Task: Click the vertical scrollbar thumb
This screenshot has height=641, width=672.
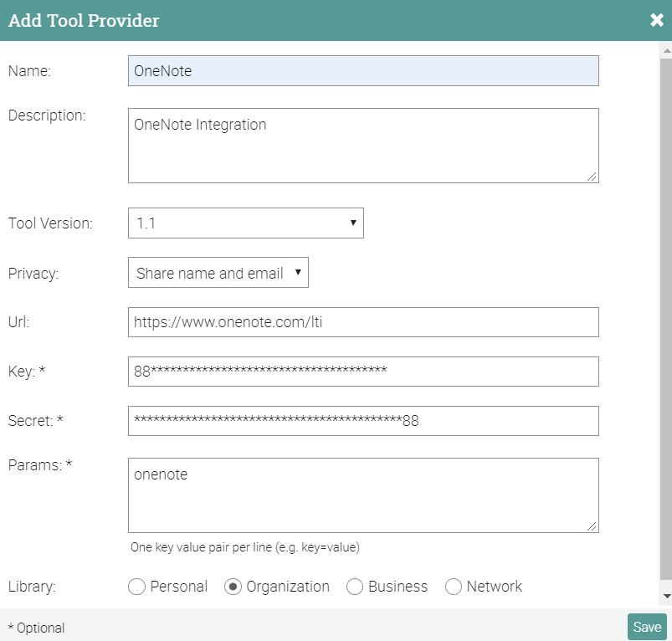Action: pos(666,319)
